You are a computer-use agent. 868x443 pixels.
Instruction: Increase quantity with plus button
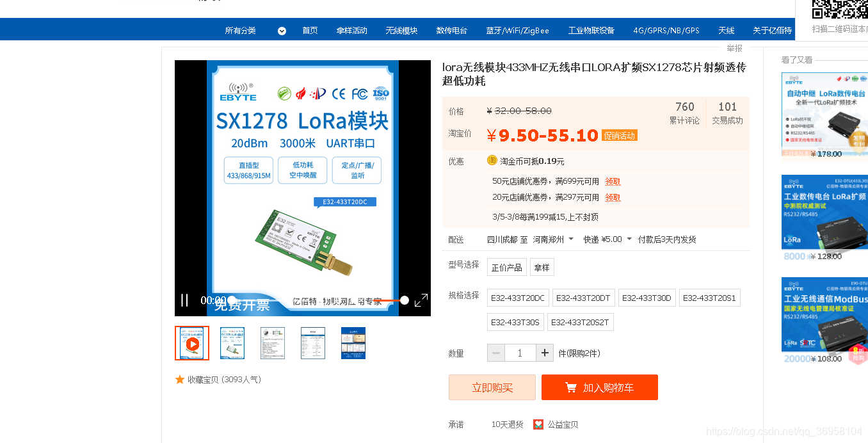[x=545, y=353]
